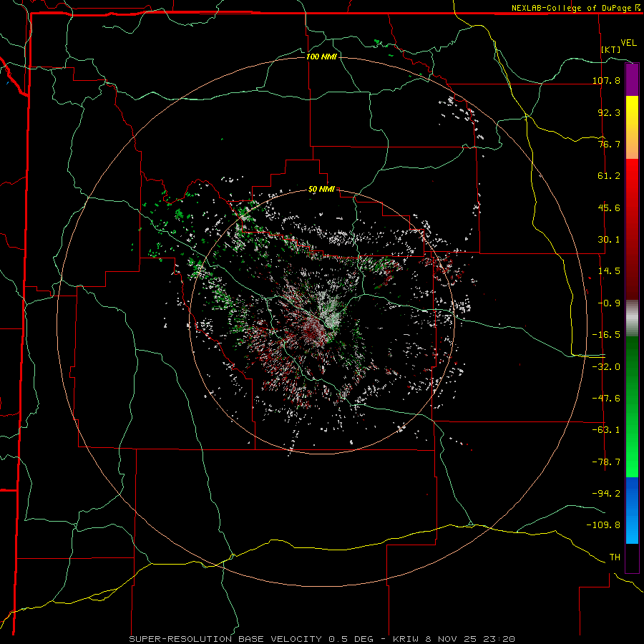Image resolution: width=644 pixels, height=644 pixels.
Task: Click the -63.1 legend value
Action: pyautogui.click(x=606, y=430)
